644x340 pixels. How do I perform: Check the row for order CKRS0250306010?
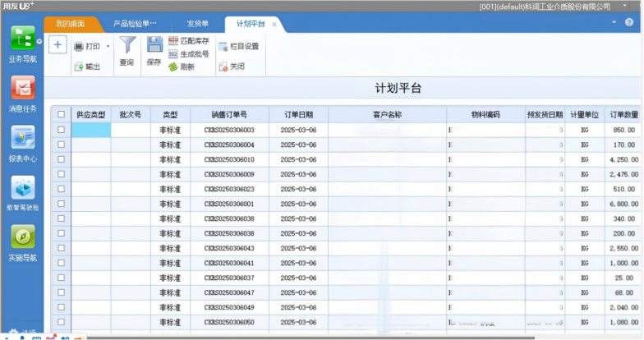coord(61,159)
